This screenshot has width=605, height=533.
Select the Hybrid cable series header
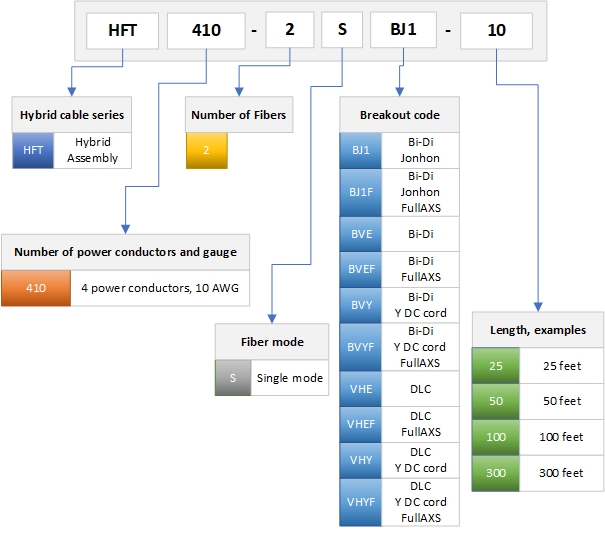point(72,115)
